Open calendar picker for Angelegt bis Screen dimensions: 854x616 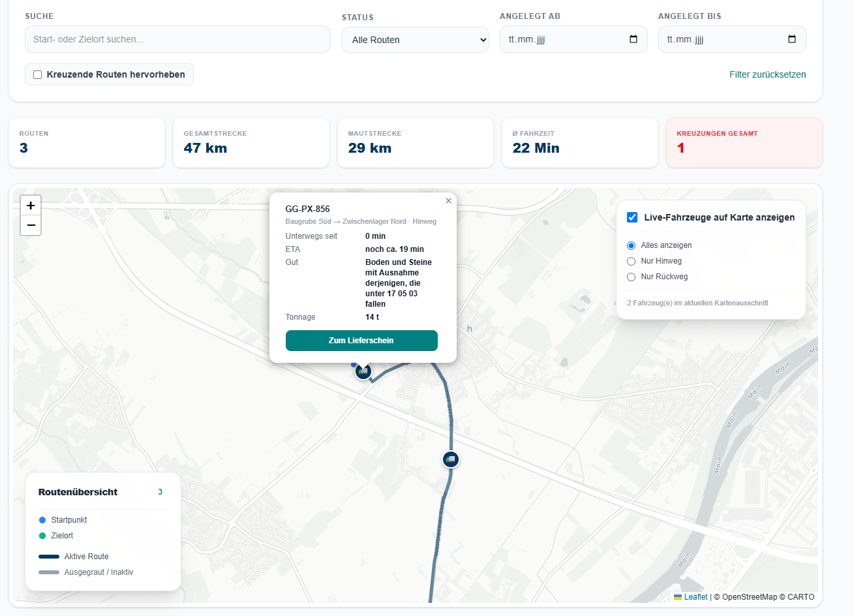(791, 39)
